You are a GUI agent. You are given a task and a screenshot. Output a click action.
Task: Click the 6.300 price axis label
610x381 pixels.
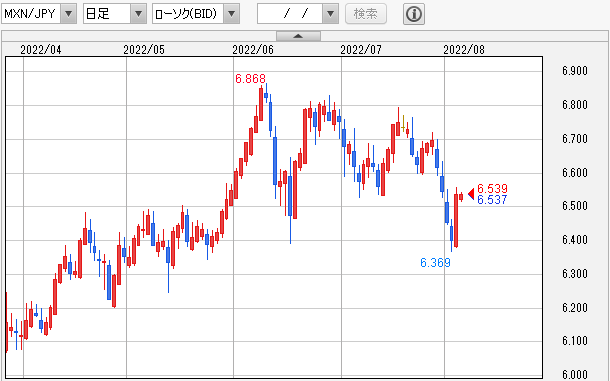pos(575,274)
